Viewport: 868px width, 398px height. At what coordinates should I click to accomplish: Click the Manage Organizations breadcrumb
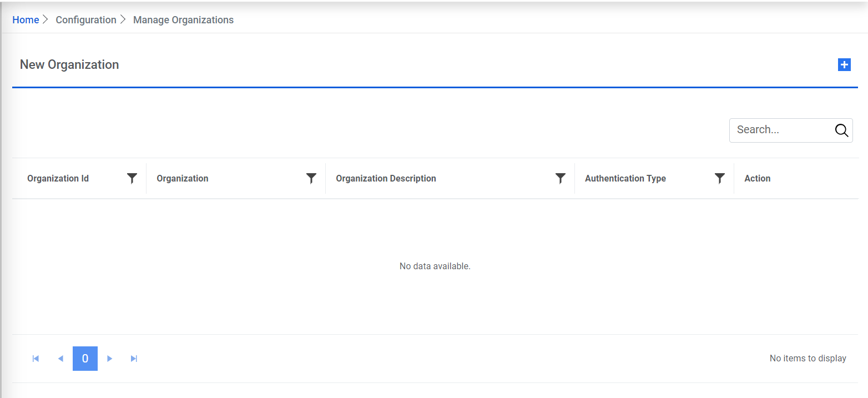point(183,20)
